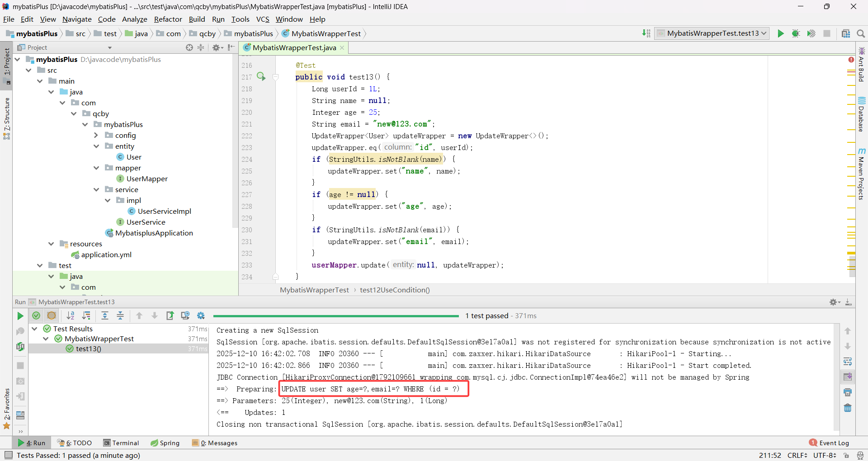Hide the Run tool window

pyautogui.click(x=849, y=302)
